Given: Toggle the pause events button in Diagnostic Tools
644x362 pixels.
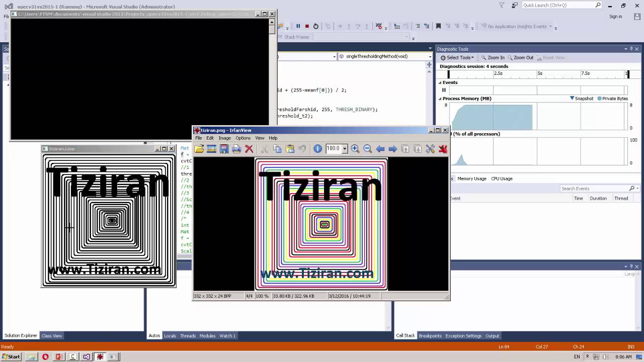Looking at the screenshot, I should coord(444,90).
